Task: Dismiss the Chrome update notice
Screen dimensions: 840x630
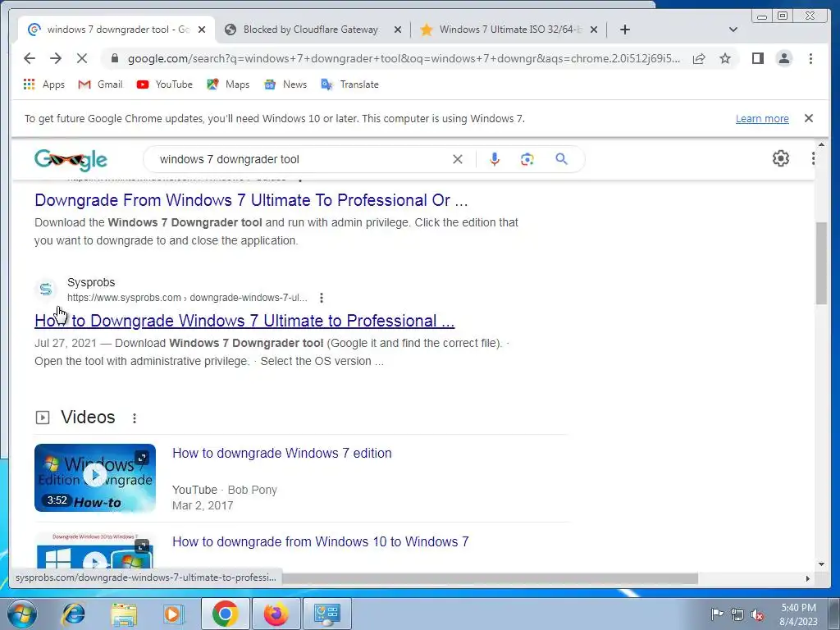Action: [x=809, y=118]
